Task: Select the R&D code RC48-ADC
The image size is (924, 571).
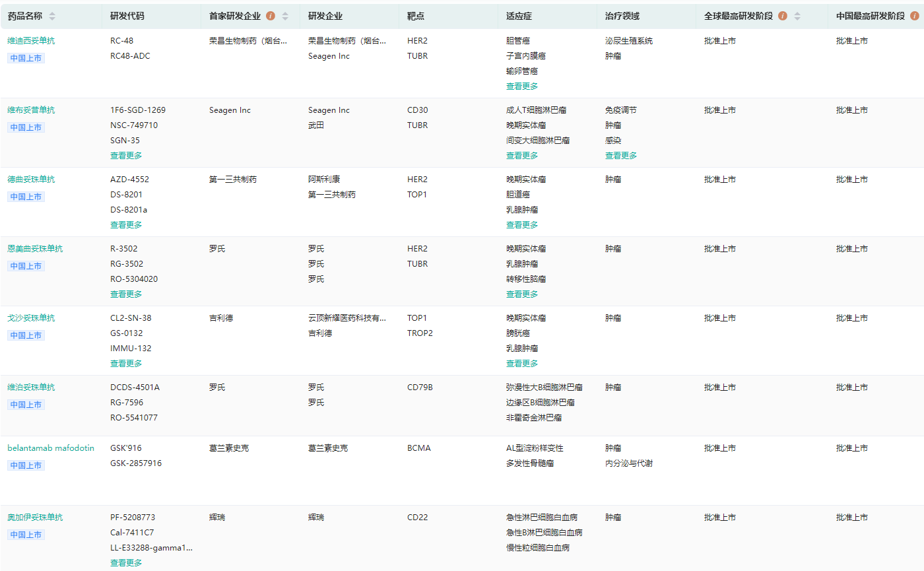Action: tap(130, 56)
